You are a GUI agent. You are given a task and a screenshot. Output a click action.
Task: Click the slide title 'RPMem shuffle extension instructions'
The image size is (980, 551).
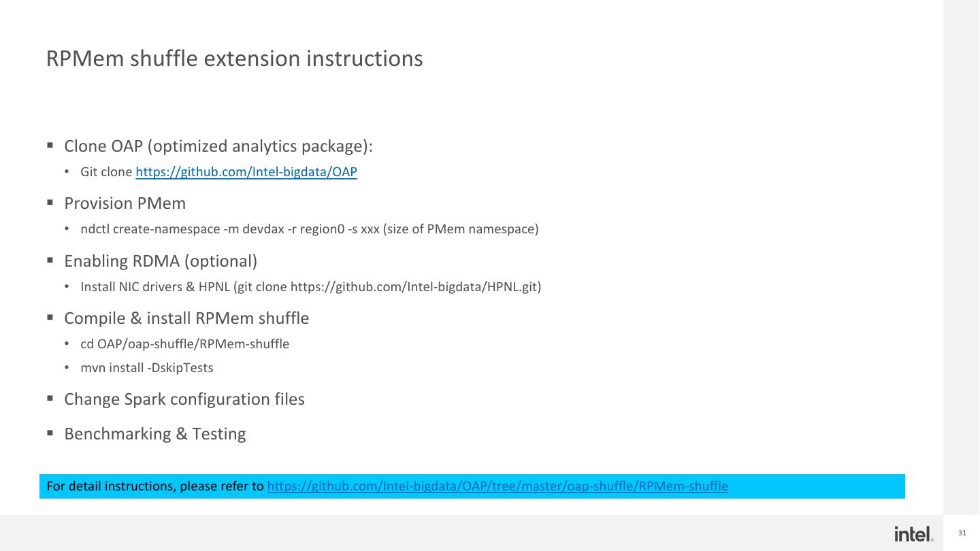click(234, 59)
